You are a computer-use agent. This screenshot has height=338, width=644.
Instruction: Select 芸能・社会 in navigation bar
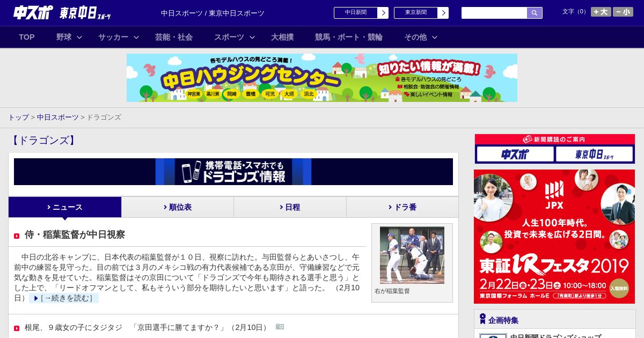point(174,37)
